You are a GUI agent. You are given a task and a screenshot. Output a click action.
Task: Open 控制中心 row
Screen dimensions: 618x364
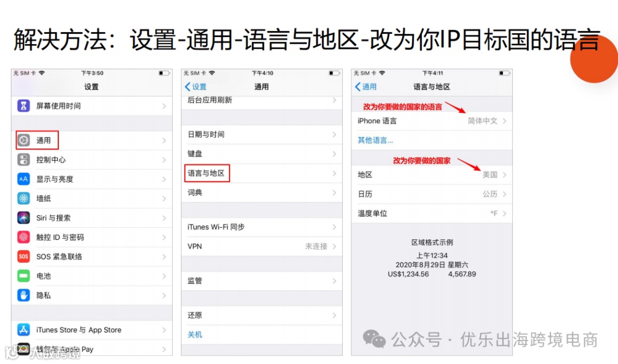(x=92, y=159)
